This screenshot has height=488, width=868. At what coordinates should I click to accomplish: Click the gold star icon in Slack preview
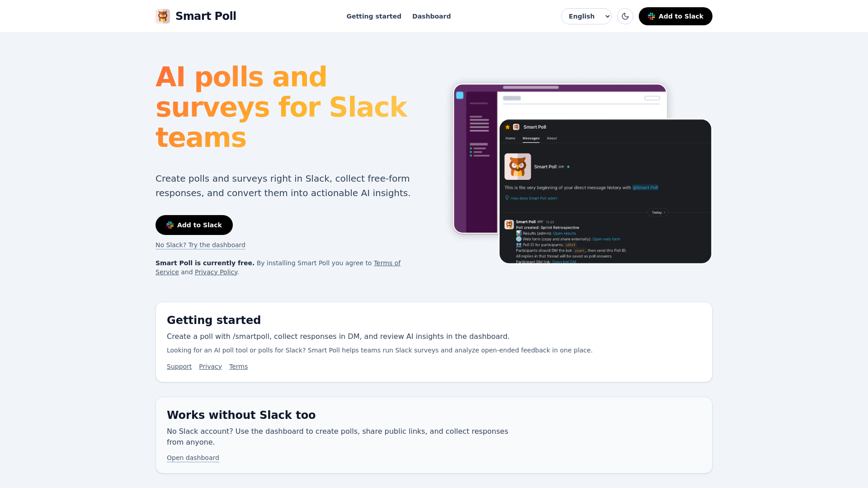point(508,127)
